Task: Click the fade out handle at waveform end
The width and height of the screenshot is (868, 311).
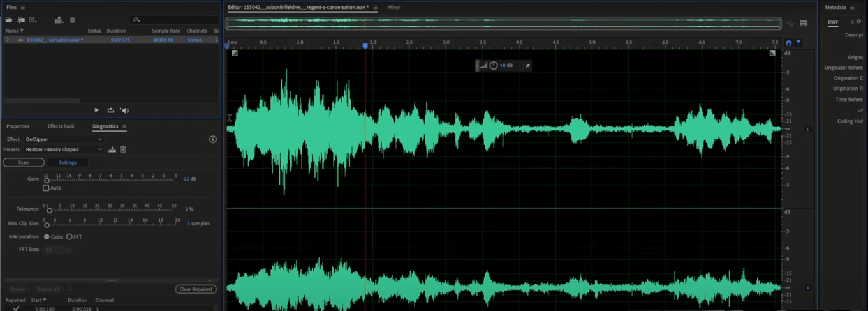Action: pyautogui.click(x=772, y=53)
